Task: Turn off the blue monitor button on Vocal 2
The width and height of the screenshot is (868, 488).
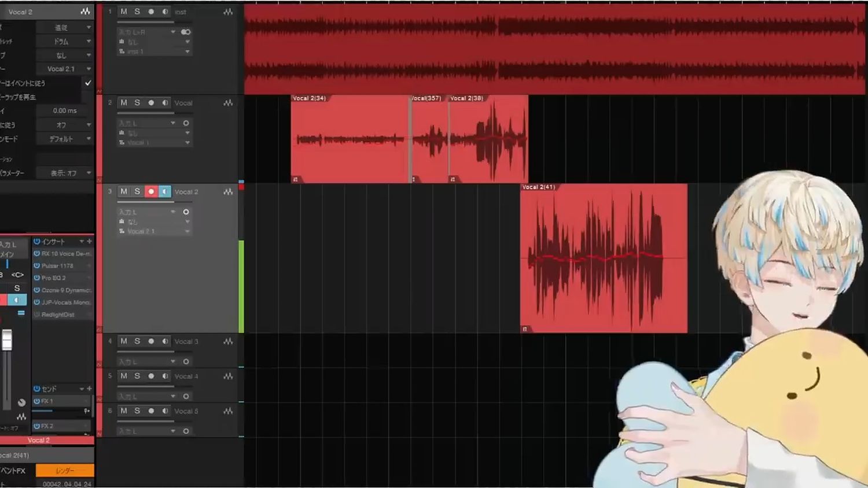Action: 165,191
